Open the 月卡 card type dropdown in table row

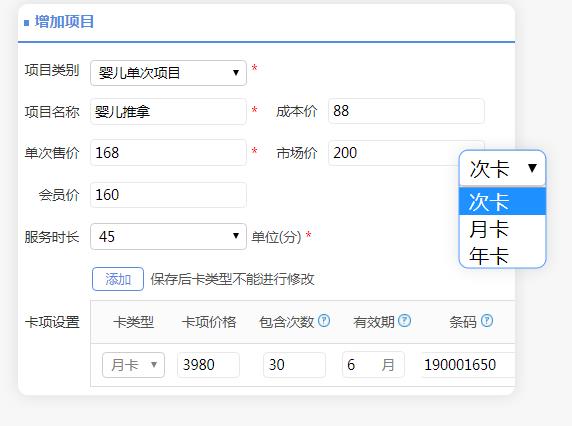133,365
